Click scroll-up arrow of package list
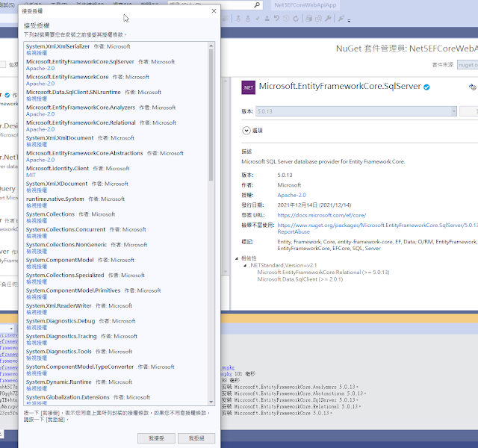478x448 pixels. [226, 81]
